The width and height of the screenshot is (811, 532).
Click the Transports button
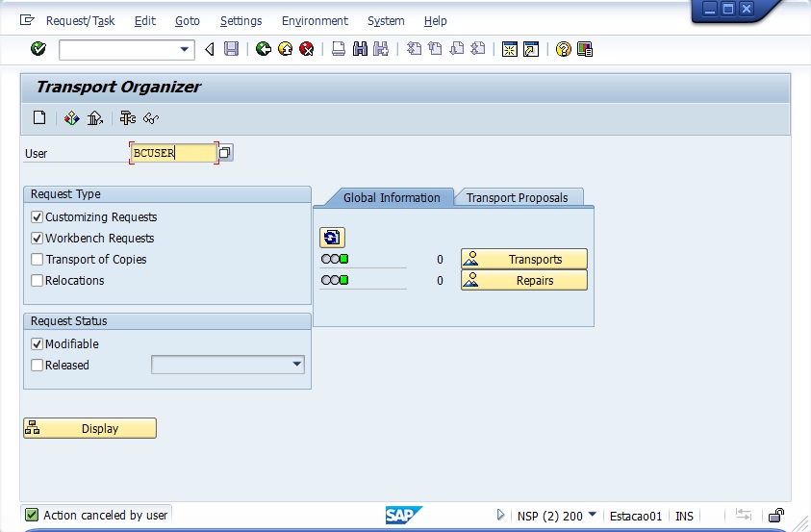(x=524, y=260)
